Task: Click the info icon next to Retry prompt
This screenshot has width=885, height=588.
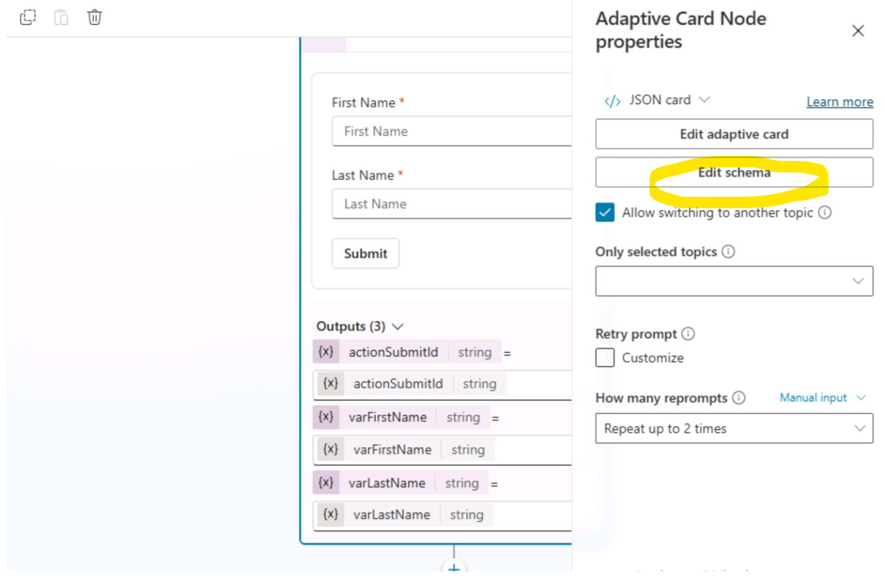Action: (688, 334)
